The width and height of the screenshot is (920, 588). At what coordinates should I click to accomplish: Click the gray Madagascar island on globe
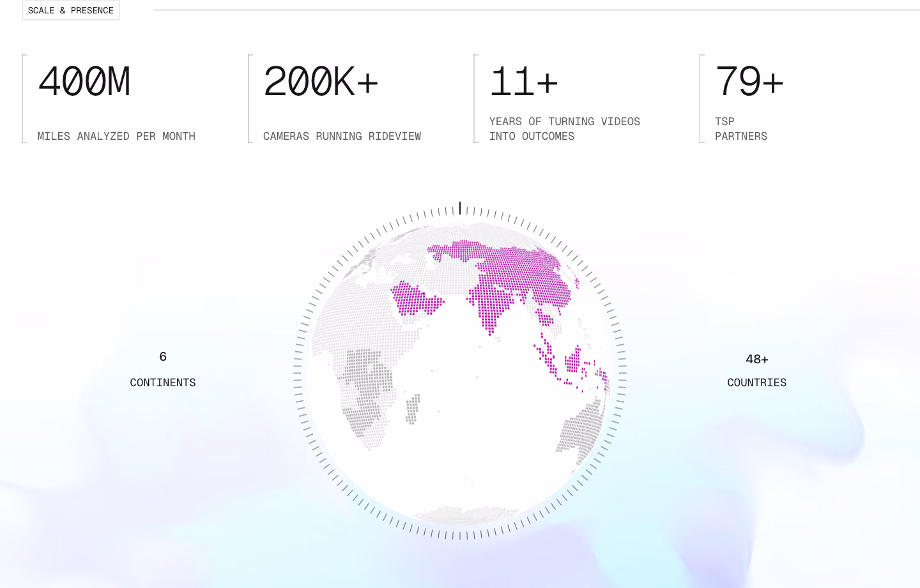tap(413, 409)
